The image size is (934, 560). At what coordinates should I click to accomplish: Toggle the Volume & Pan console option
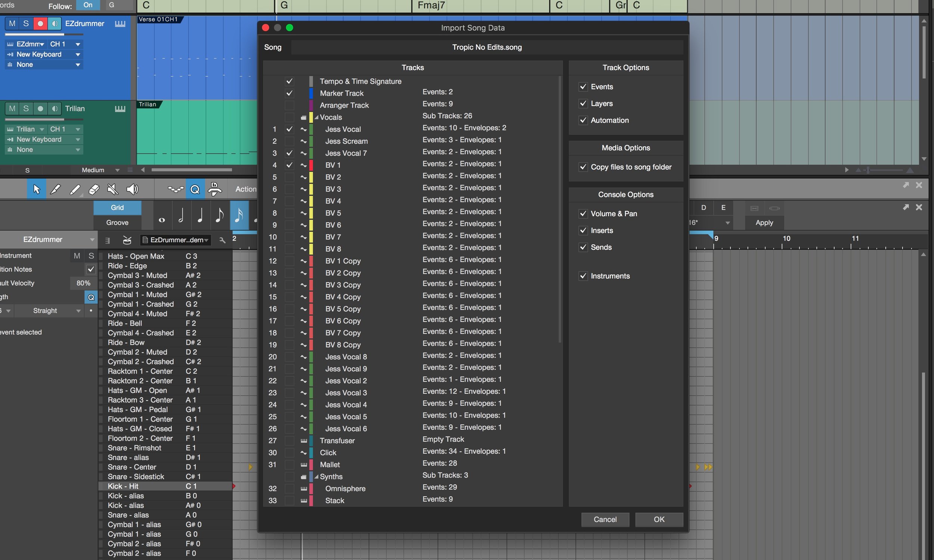(x=583, y=214)
